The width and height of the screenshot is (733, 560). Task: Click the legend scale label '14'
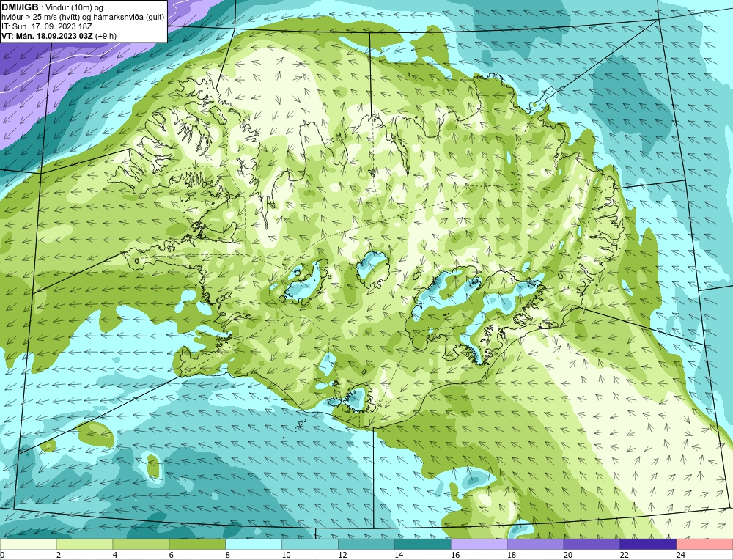click(x=399, y=555)
